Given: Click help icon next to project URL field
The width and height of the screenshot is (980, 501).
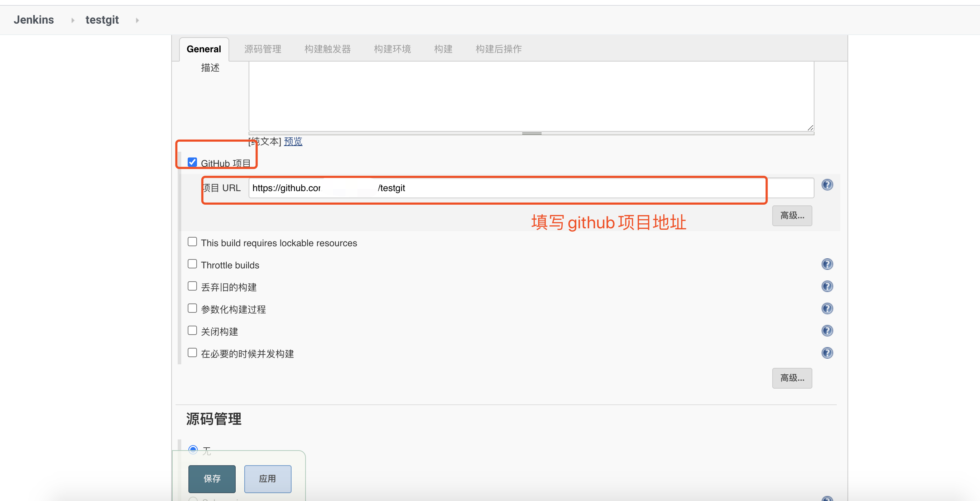Looking at the screenshot, I should pos(827,185).
